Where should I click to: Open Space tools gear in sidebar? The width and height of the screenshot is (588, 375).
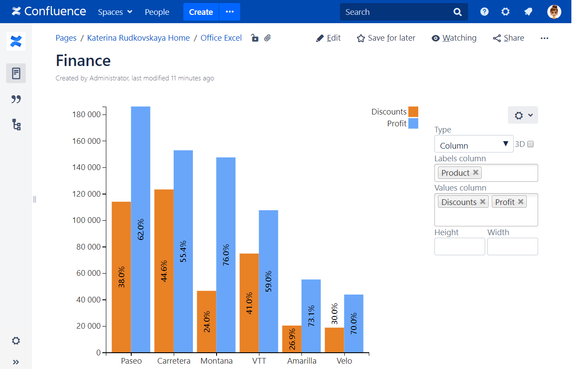click(16, 340)
